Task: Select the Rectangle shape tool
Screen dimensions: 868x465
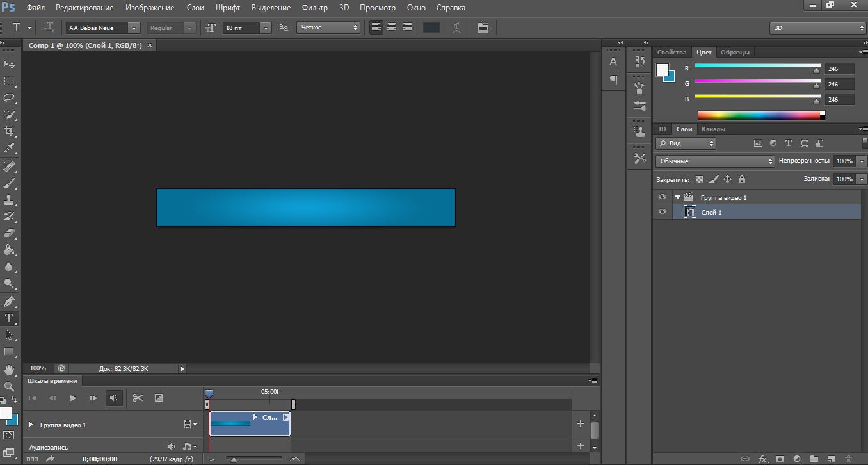Action: pyautogui.click(x=10, y=352)
